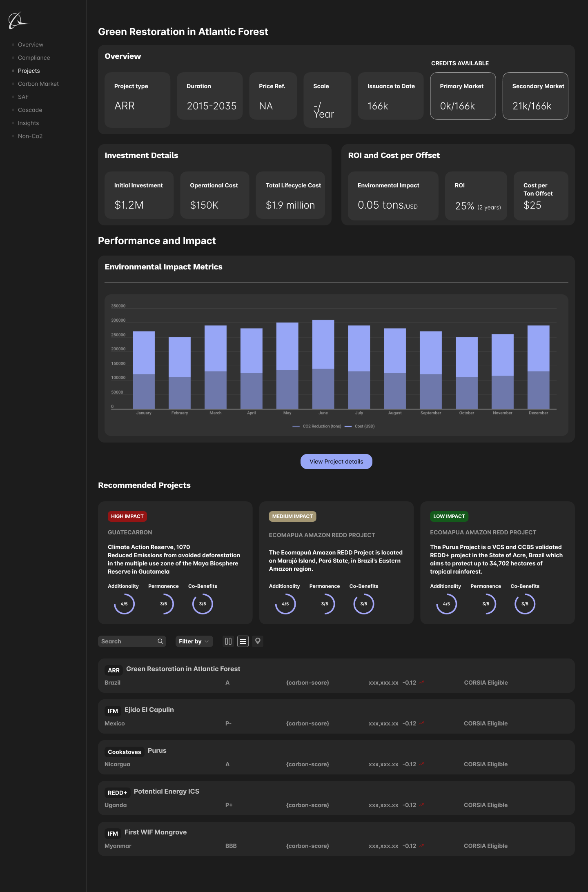Image resolution: width=588 pixels, height=892 pixels.
Task: Open map view with pin icon
Action: point(258,641)
